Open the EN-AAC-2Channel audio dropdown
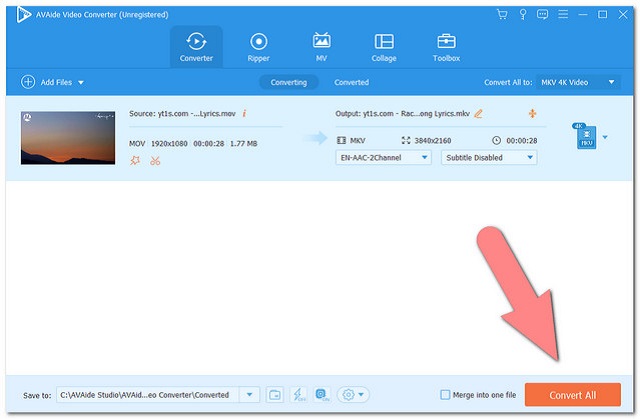This screenshot has height=419, width=640. click(x=383, y=157)
